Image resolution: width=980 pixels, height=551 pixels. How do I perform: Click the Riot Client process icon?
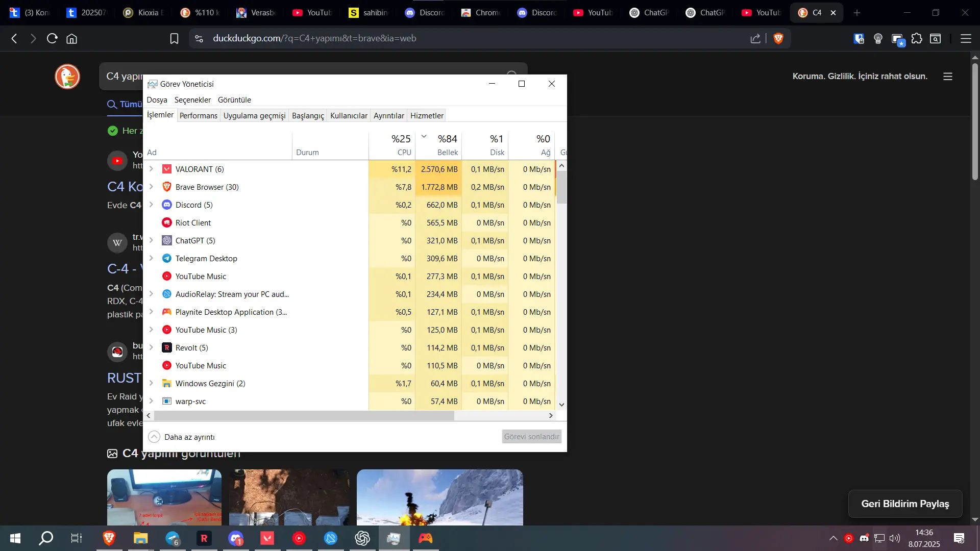pyautogui.click(x=166, y=223)
